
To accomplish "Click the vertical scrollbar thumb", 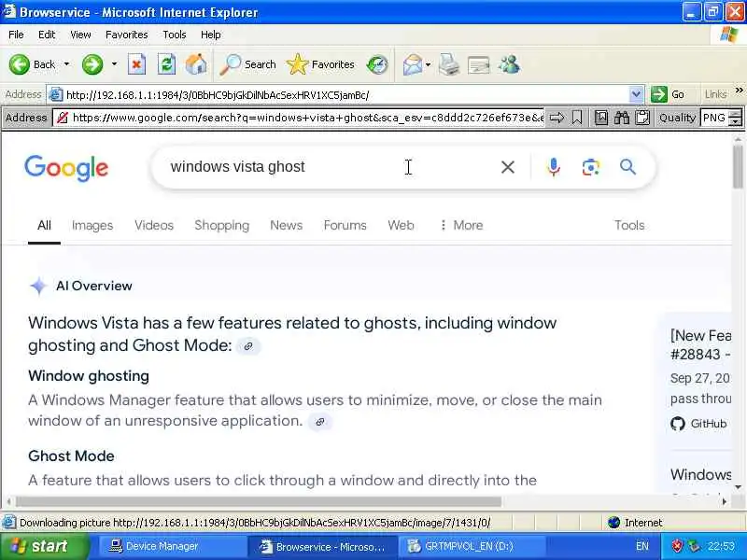I will point(738,167).
